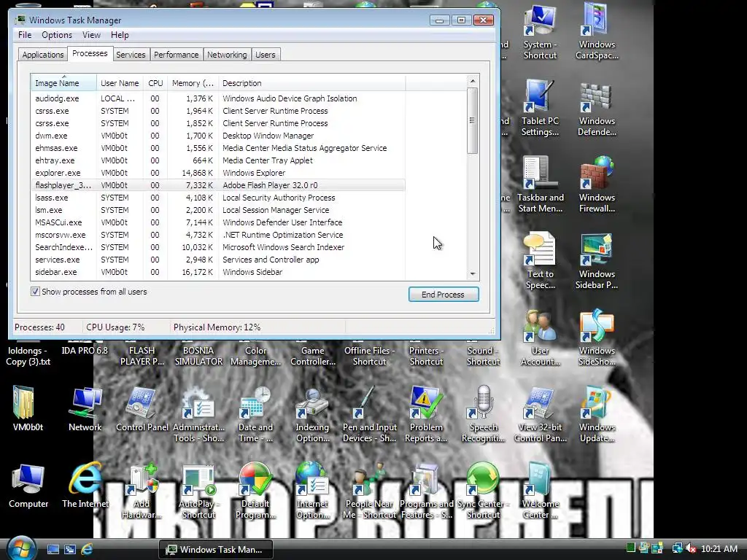Sort processes by Description column
This screenshot has height=560, width=747.
click(312, 83)
